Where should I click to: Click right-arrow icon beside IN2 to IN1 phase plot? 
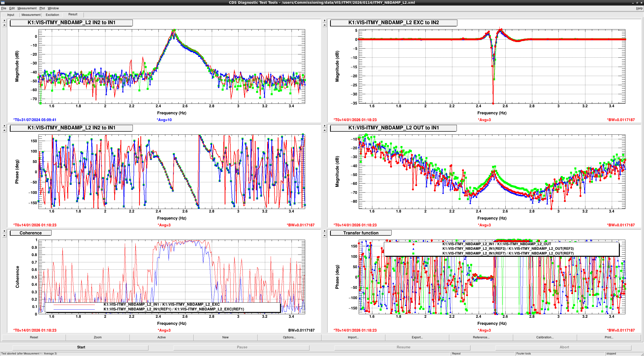point(4,126)
